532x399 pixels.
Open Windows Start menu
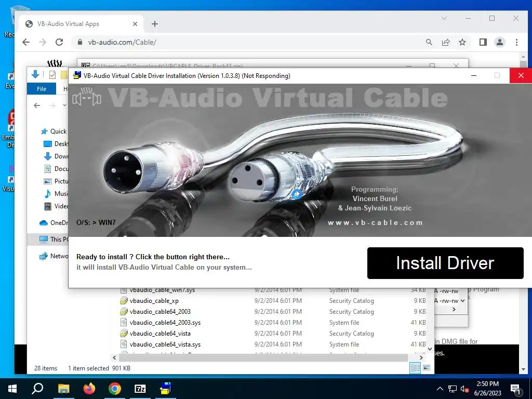coord(12,389)
